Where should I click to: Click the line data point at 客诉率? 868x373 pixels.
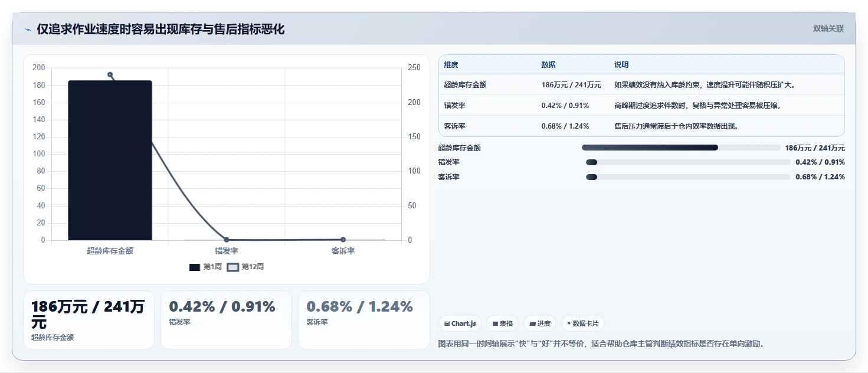coord(343,240)
